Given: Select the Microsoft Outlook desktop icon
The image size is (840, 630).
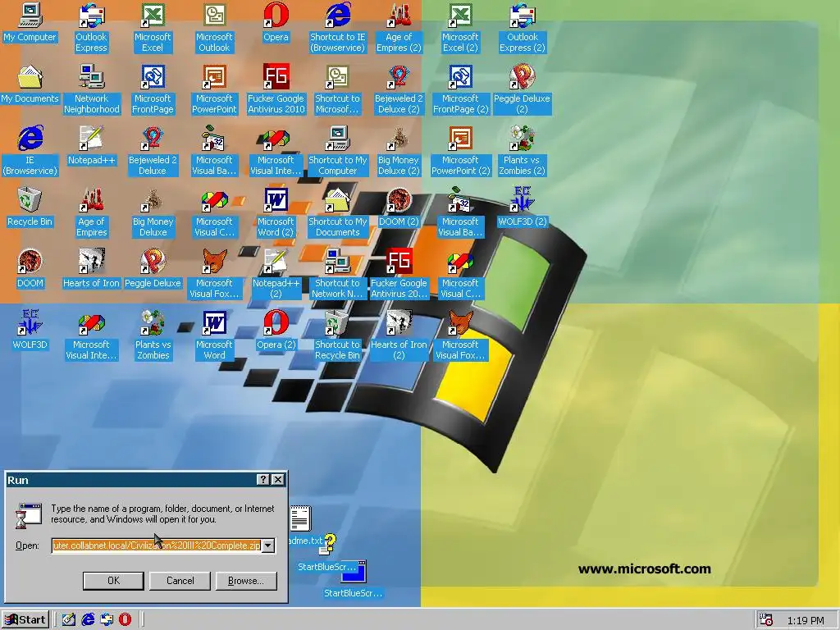Looking at the screenshot, I should tap(214, 28).
